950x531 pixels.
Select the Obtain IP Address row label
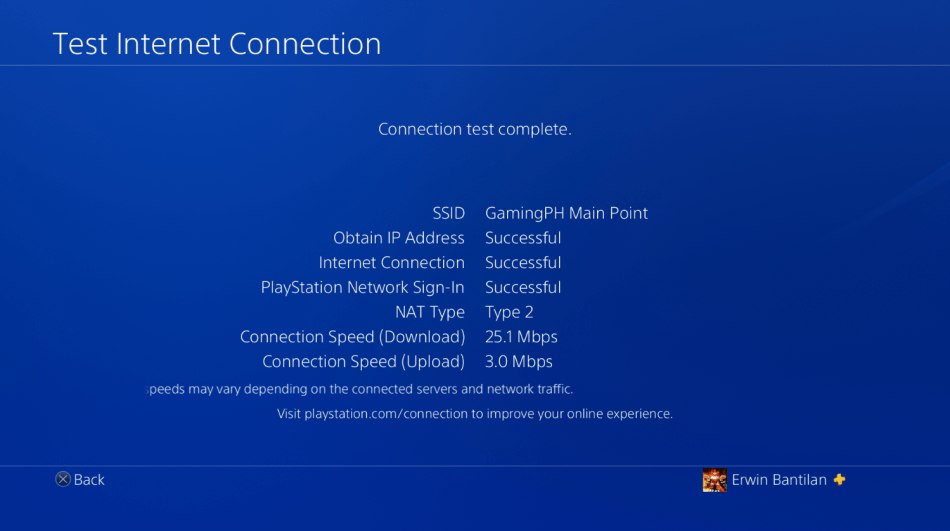point(398,238)
